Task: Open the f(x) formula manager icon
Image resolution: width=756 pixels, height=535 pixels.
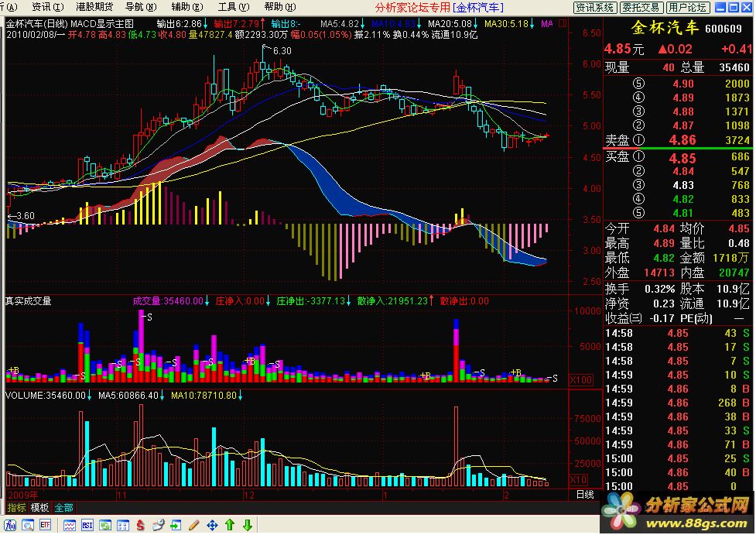Action: [x=10, y=525]
